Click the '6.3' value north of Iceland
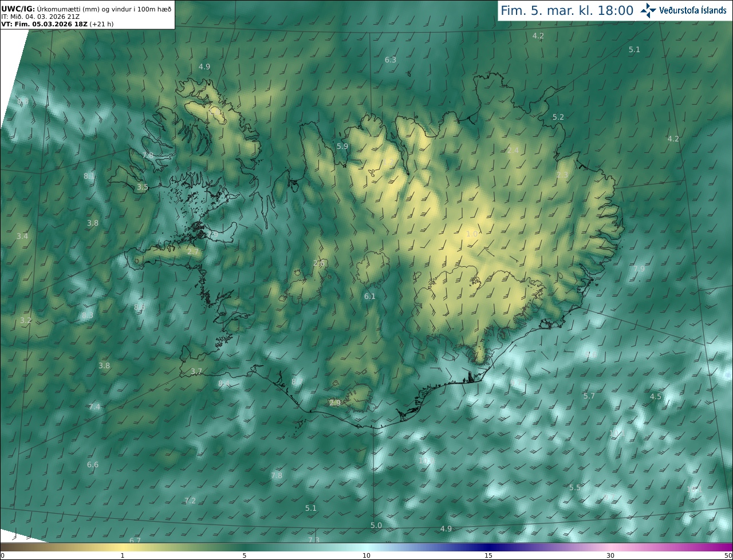733x560 pixels. [391, 60]
